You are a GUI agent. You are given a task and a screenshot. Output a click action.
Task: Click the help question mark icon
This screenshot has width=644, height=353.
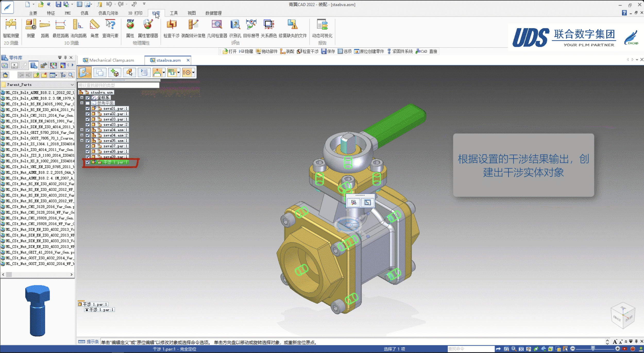click(624, 13)
